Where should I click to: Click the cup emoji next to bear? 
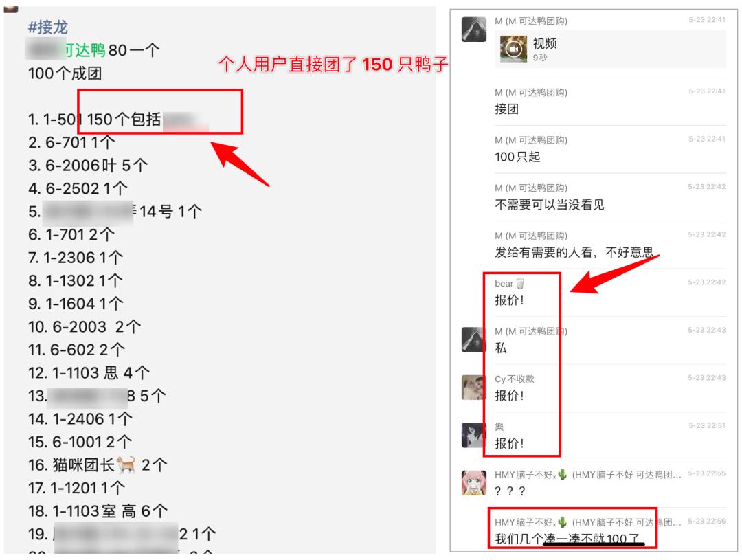tap(520, 284)
